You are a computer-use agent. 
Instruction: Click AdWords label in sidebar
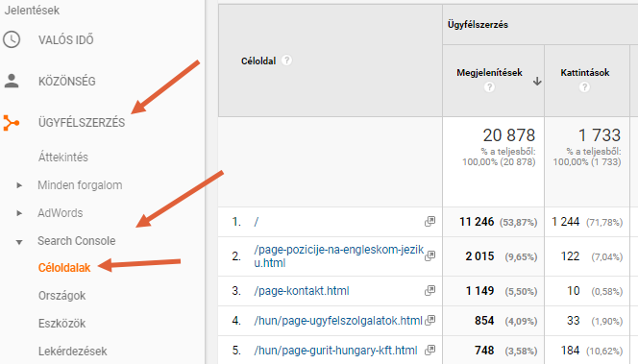(61, 213)
